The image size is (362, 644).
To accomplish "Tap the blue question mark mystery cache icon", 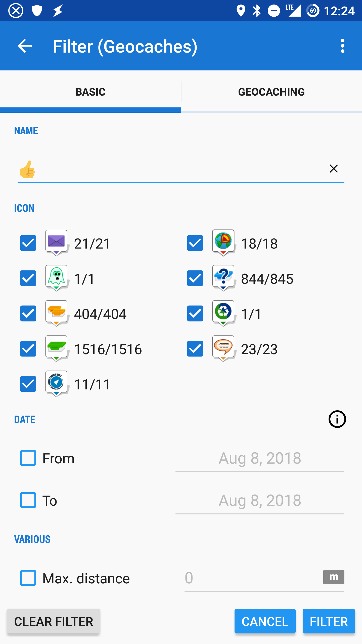I will pos(223,277).
